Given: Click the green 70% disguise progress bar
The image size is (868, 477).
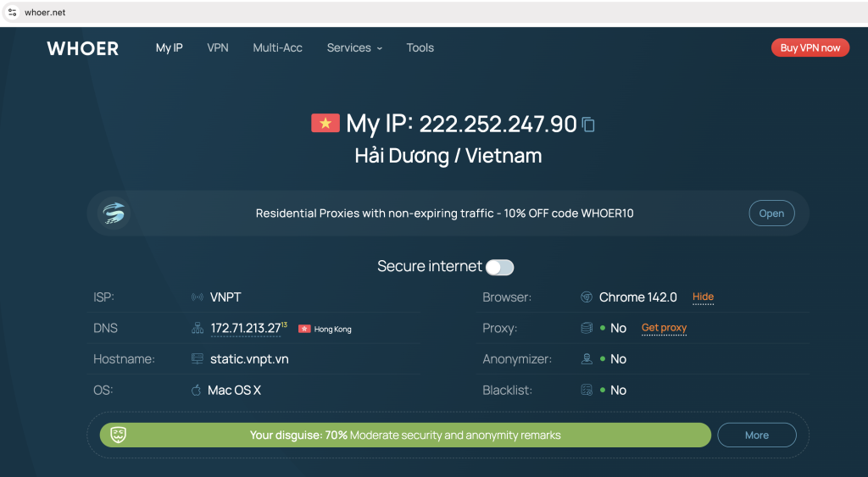Looking at the screenshot, I should [405, 435].
